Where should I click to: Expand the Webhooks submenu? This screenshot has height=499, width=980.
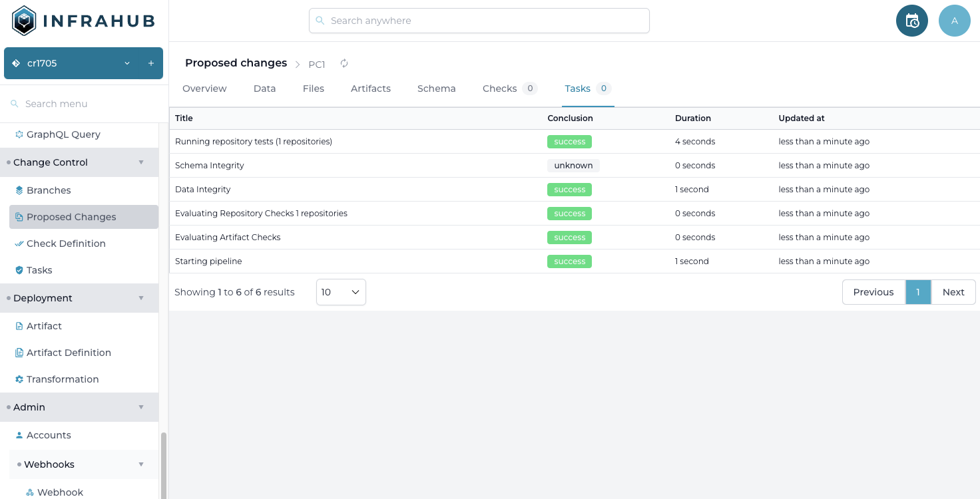140,464
